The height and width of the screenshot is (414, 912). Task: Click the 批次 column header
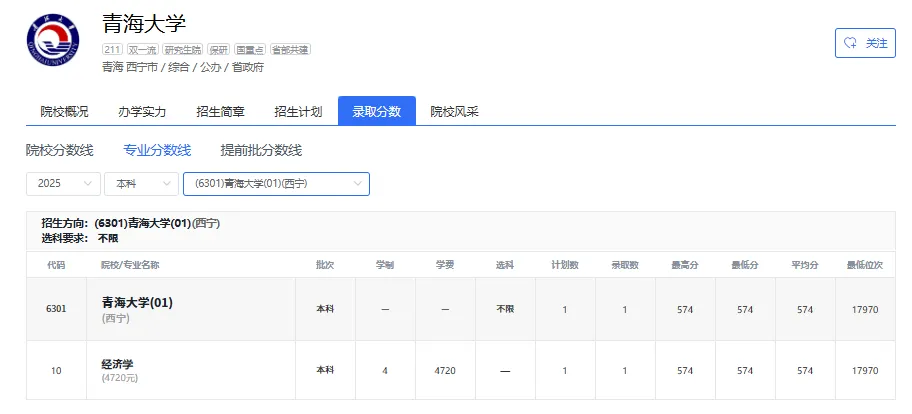[x=325, y=265]
